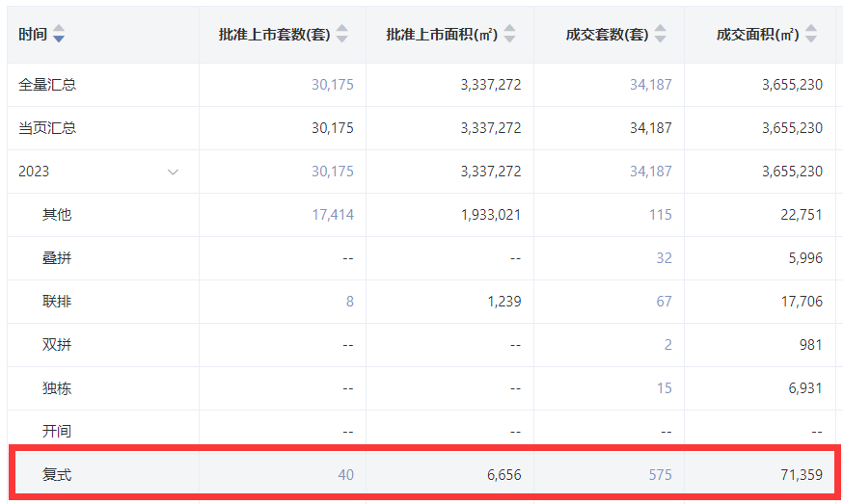Click 1,239 in 联排 row
Image resolution: width=843 pixels, height=504 pixels.
(504, 302)
